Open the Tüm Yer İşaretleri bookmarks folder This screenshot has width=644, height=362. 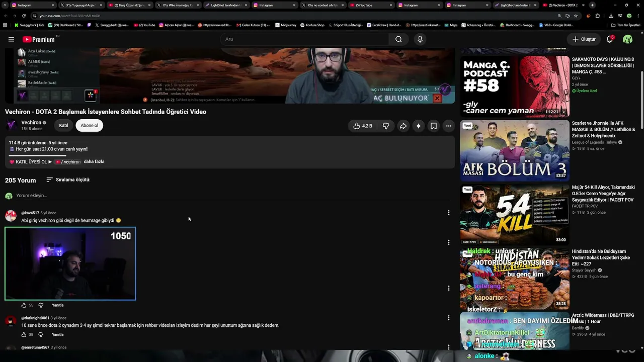625,25
